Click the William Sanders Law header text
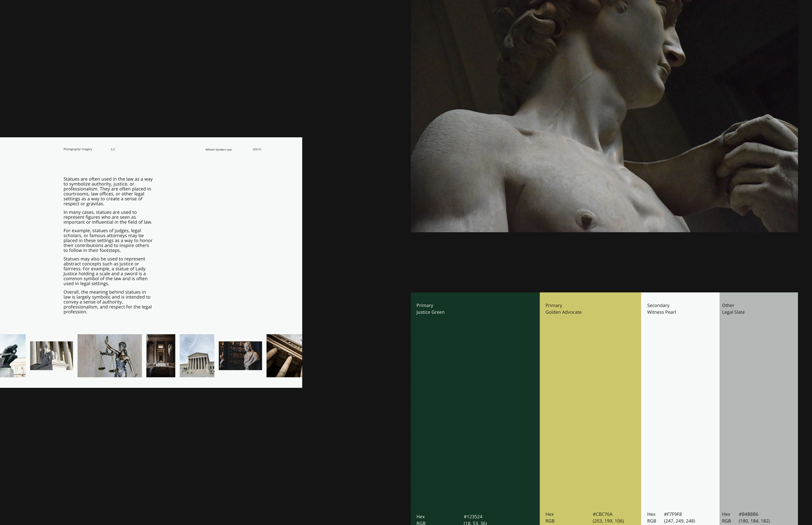 219,150
